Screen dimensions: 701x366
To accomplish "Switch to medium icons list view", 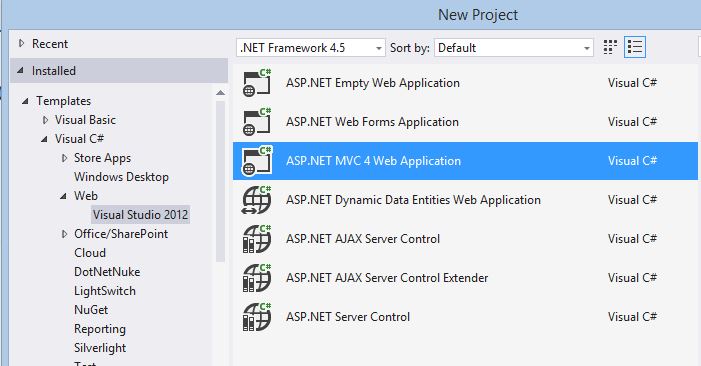I will coord(635,47).
